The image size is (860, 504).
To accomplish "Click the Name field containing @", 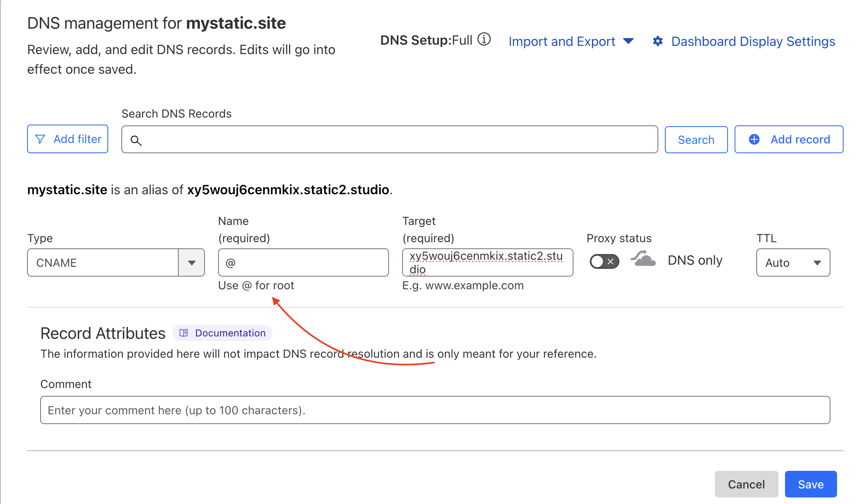I will 303,263.
